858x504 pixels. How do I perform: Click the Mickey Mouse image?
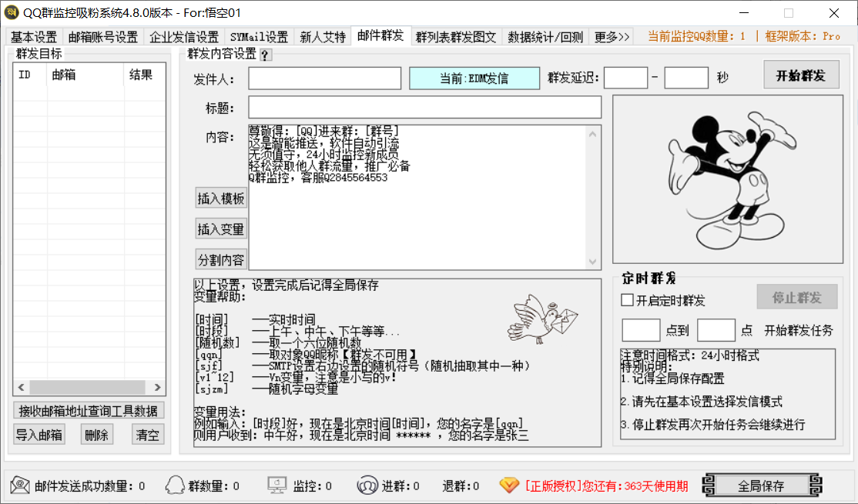[728, 179]
